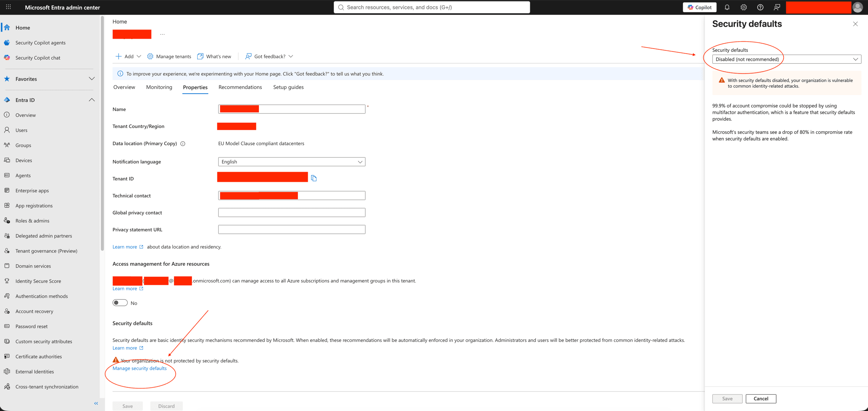
Task: Select the Properties tab
Action: tap(195, 87)
